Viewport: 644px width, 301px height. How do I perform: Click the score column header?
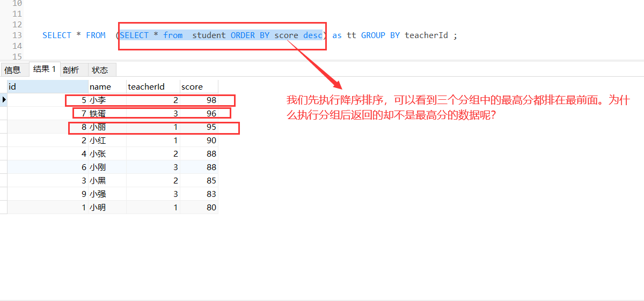199,86
